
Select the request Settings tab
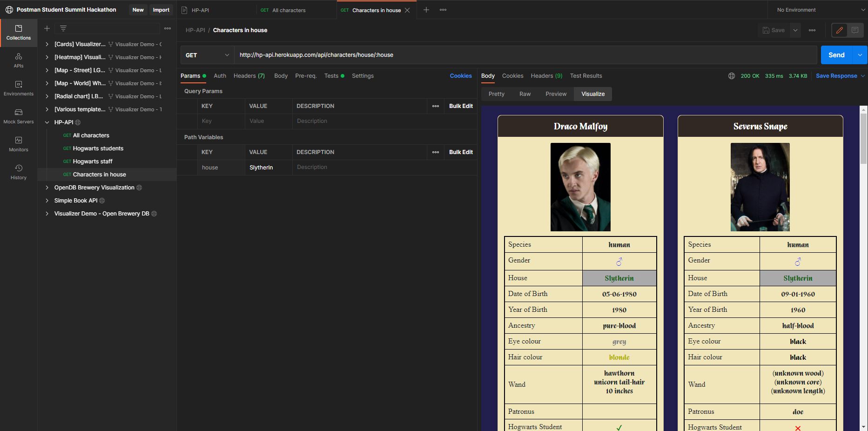tap(363, 76)
